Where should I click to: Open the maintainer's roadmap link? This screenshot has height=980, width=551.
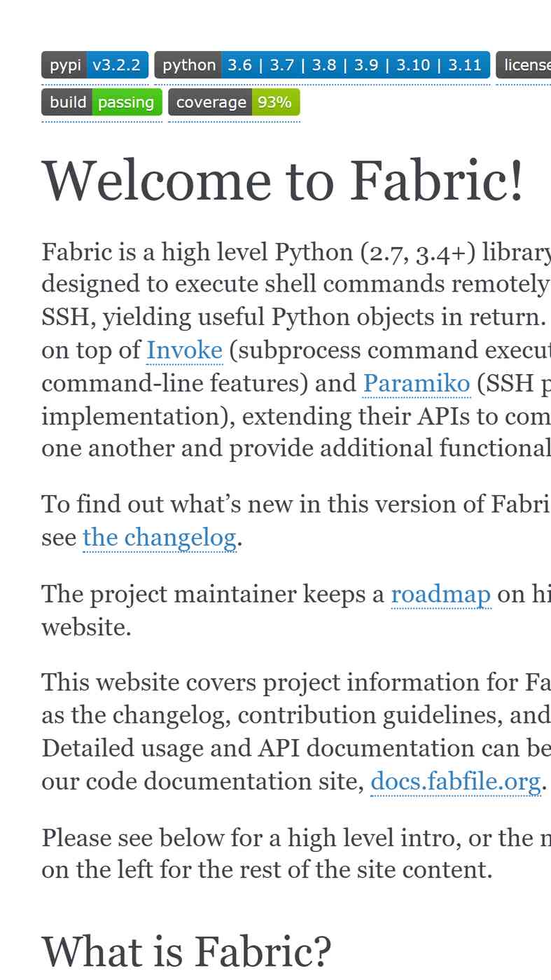click(441, 594)
